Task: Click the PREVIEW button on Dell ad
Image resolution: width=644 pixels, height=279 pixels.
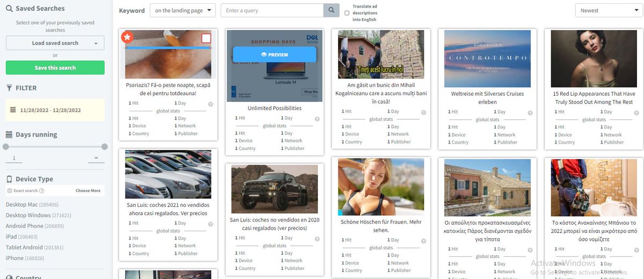Action: click(x=275, y=55)
